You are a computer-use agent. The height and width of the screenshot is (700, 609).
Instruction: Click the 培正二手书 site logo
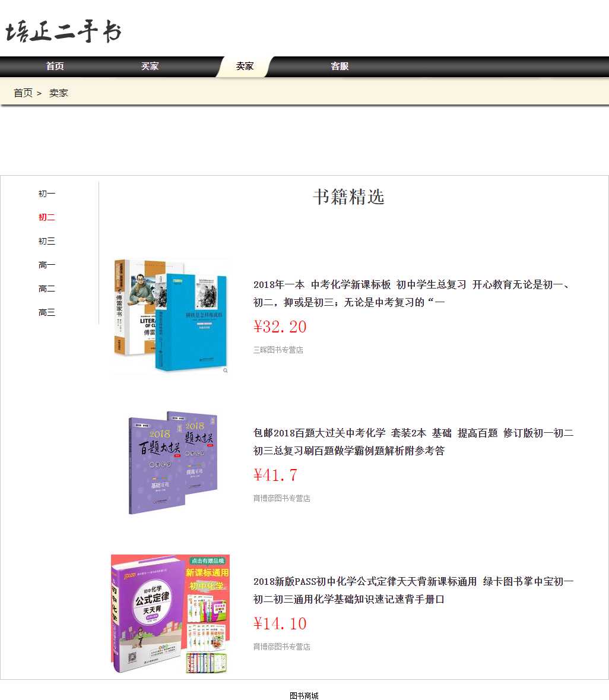(x=64, y=31)
